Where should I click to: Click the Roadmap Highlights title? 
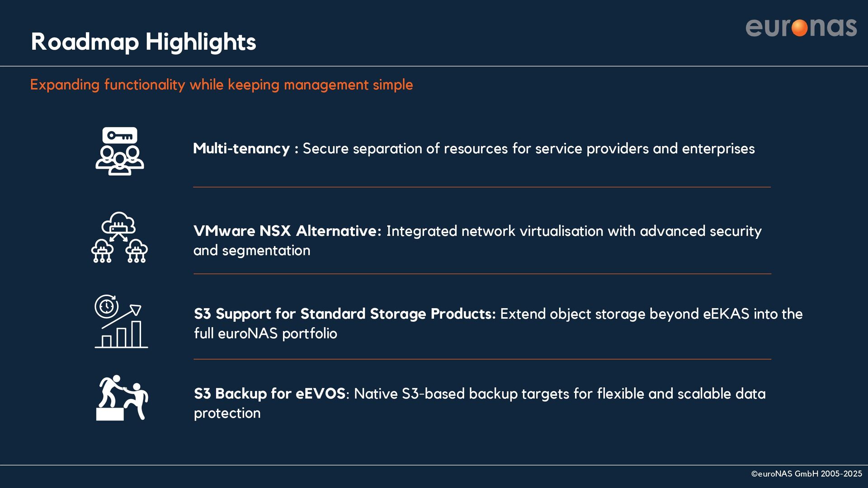tap(143, 42)
